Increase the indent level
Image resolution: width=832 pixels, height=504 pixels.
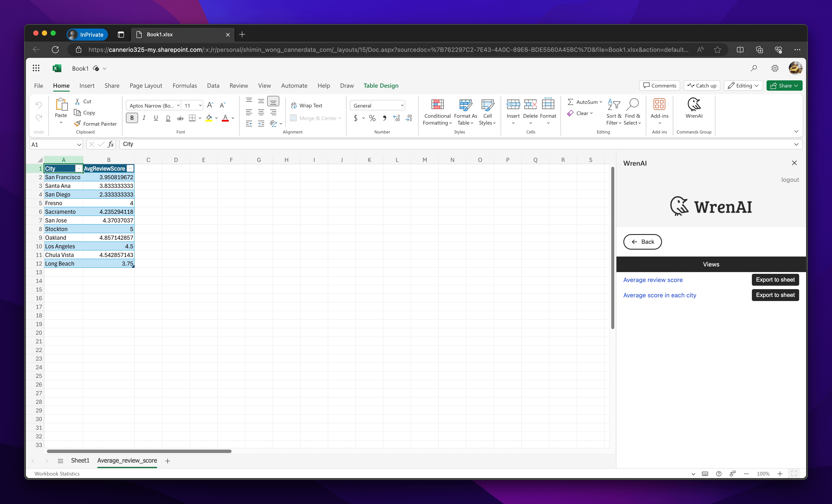(261, 124)
